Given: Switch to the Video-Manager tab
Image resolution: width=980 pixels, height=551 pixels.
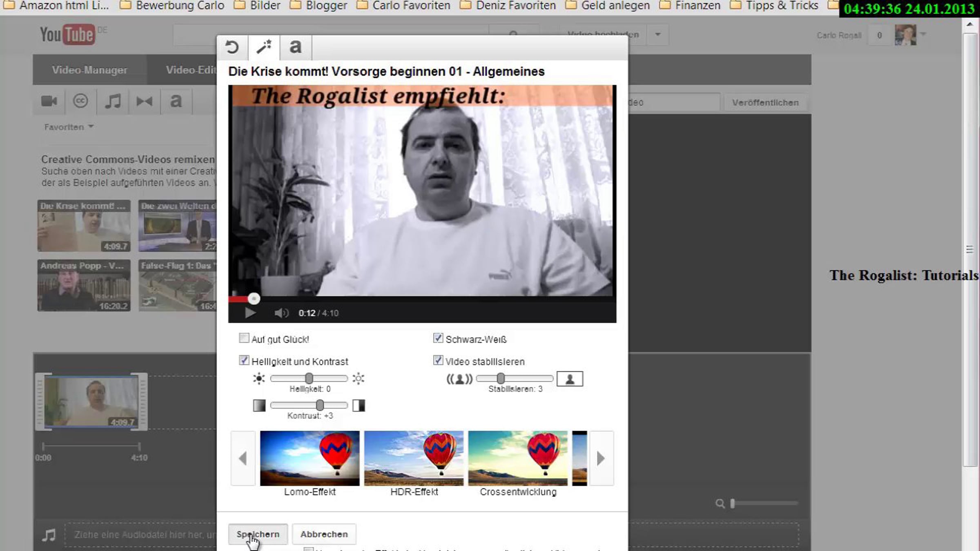Looking at the screenshot, I should pos(89,70).
